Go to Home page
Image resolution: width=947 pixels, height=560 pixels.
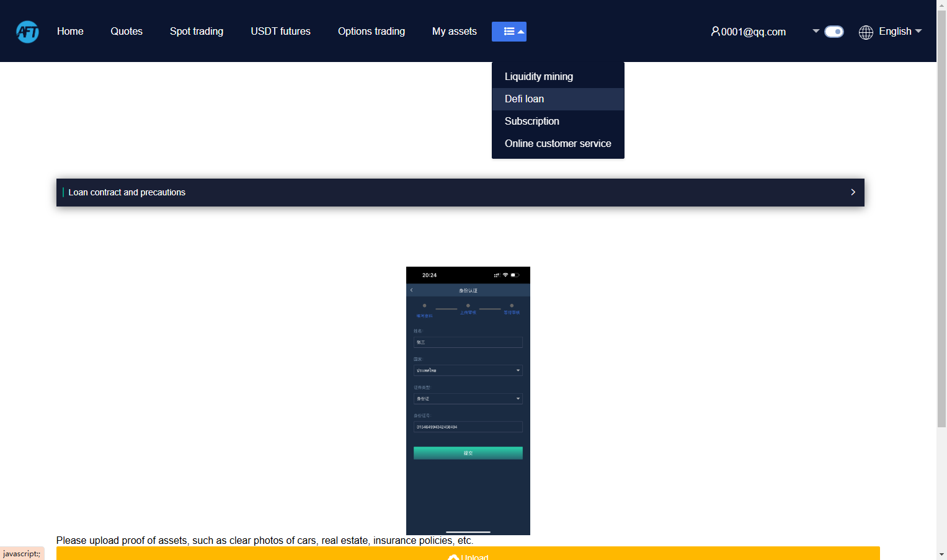tap(70, 32)
